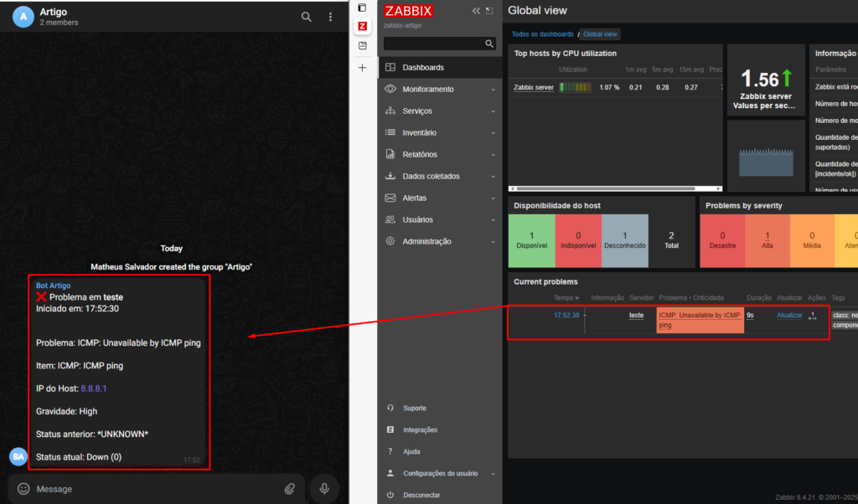
Task: Click the Zabbix server host link
Action: pos(534,87)
